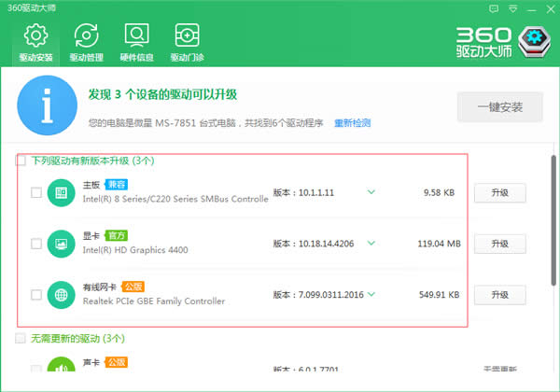The height and width of the screenshot is (392, 560).
Task: Open the 驱动管理 refresh icon
Action: pos(86,37)
